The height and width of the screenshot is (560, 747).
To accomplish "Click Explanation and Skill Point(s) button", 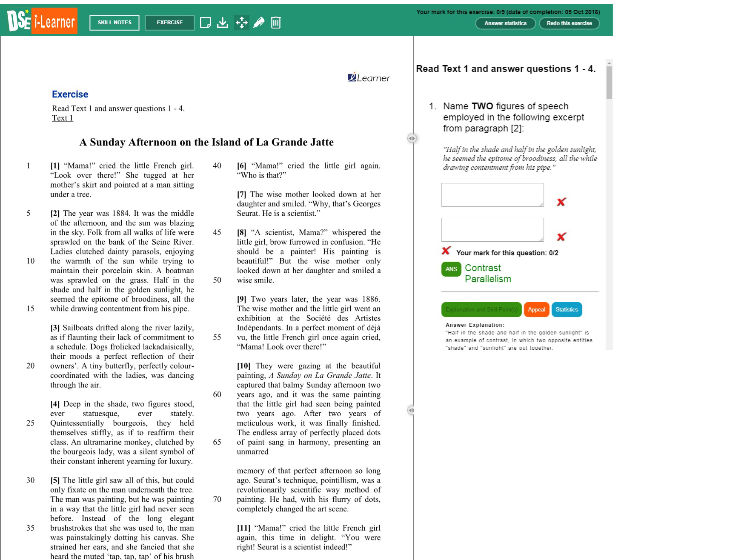I will pyautogui.click(x=481, y=309).
